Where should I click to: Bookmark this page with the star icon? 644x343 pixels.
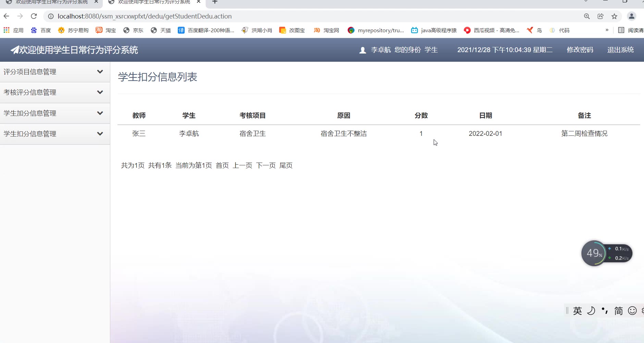point(614,16)
